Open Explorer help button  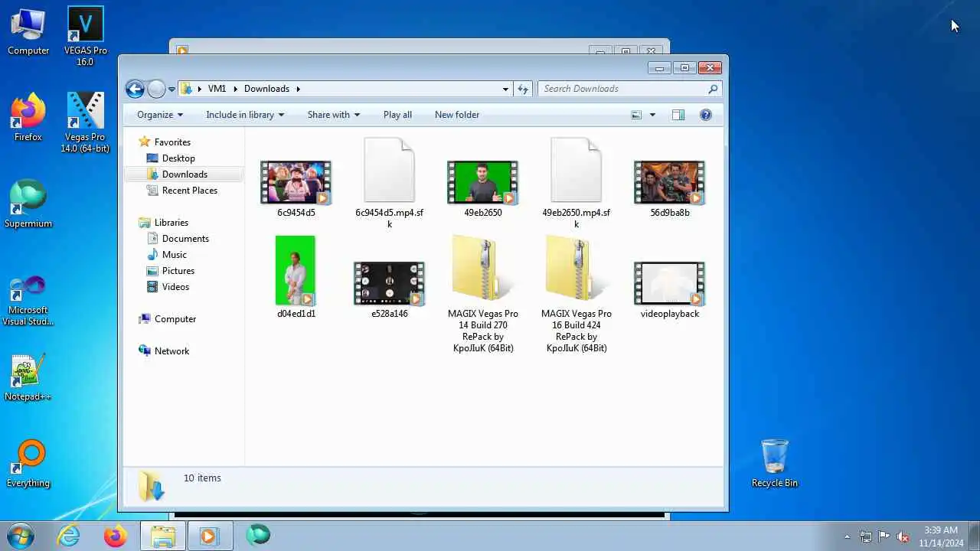[x=706, y=115]
